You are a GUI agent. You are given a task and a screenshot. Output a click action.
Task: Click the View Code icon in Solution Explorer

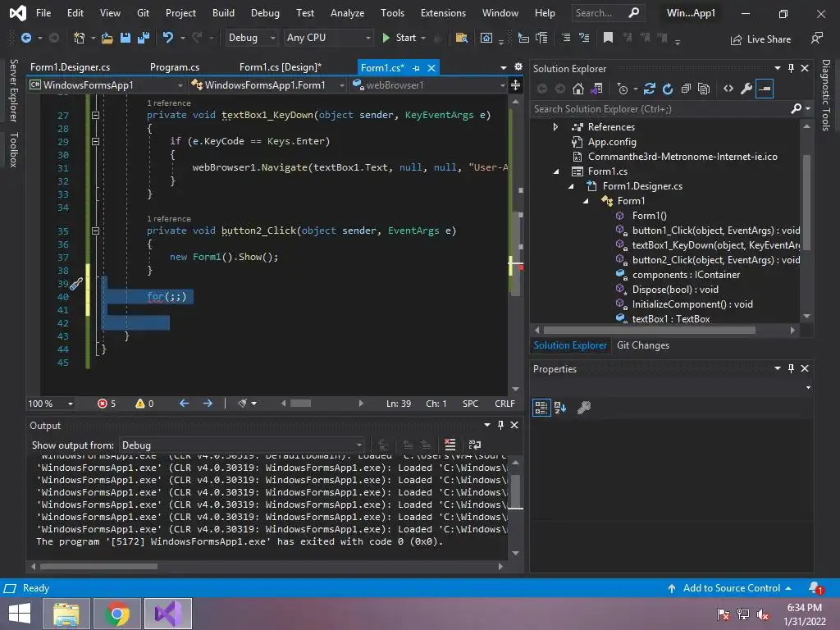coord(728,89)
